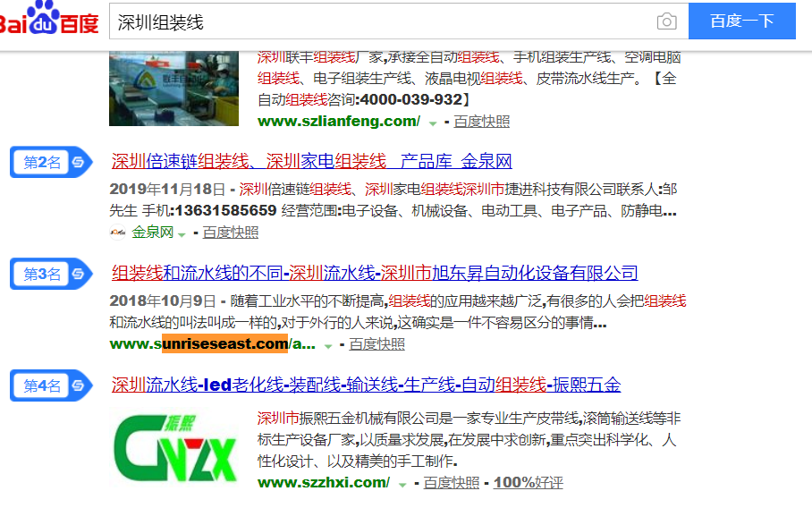Open 组装线和流水线的不同 result title

pyautogui.click(x=375, y=273)
